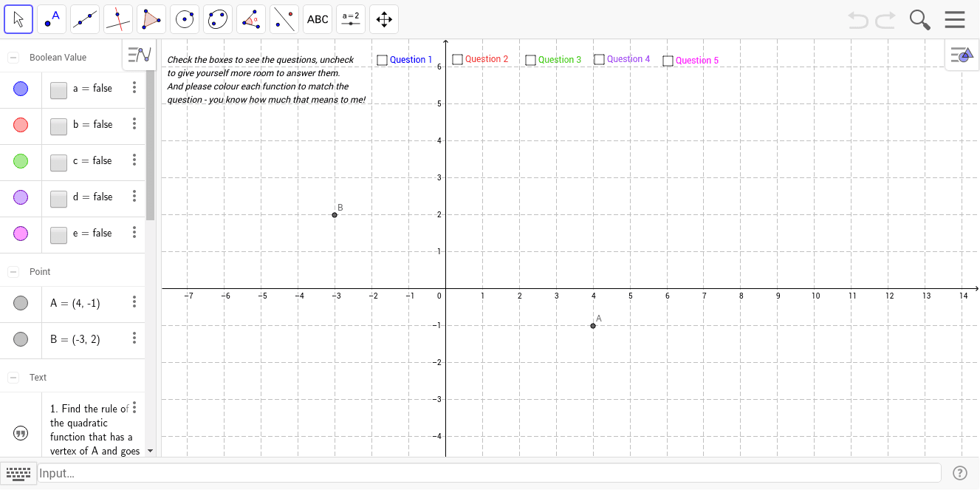Select the Reflect about Line tool

(284, 19)
